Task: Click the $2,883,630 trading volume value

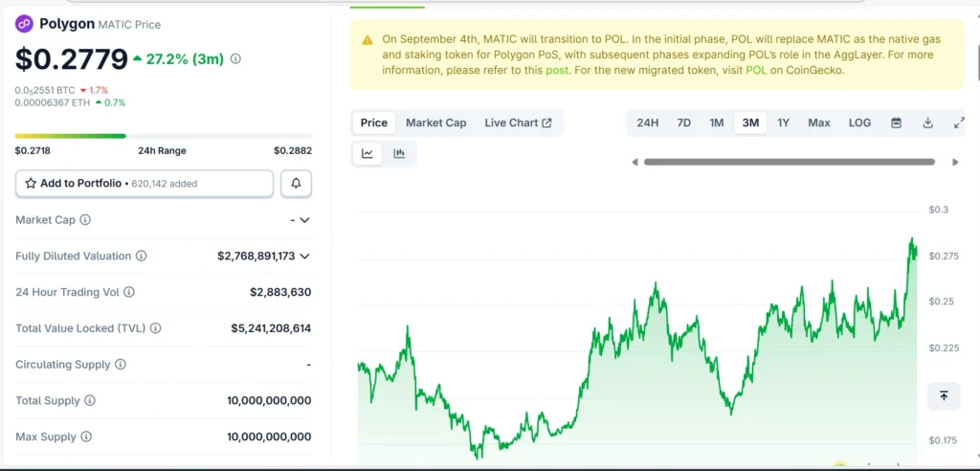Action: [x=280, y=292]
